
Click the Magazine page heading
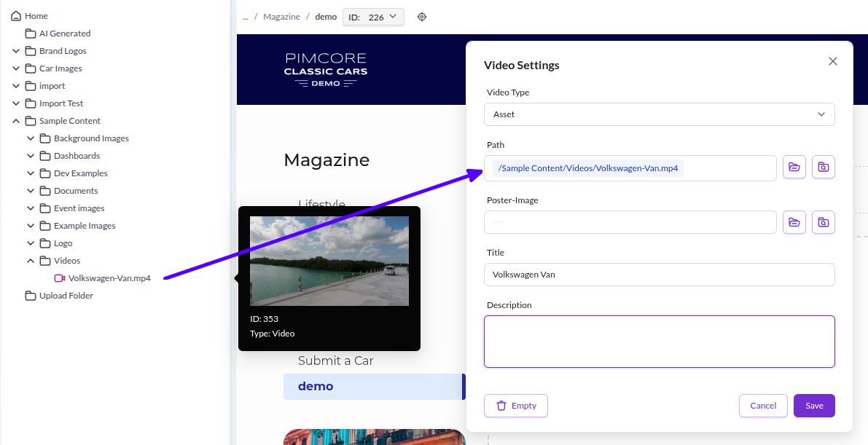coord(327,160)
